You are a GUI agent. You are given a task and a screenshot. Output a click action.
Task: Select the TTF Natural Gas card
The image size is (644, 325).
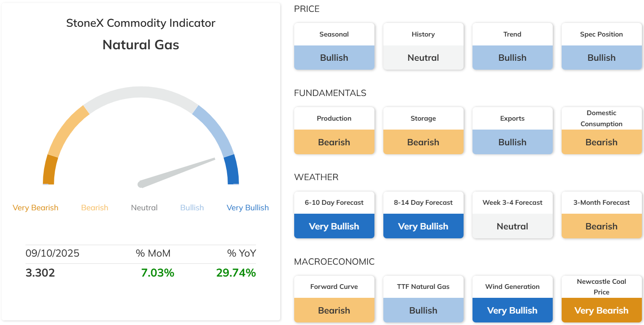pos(423,299)
